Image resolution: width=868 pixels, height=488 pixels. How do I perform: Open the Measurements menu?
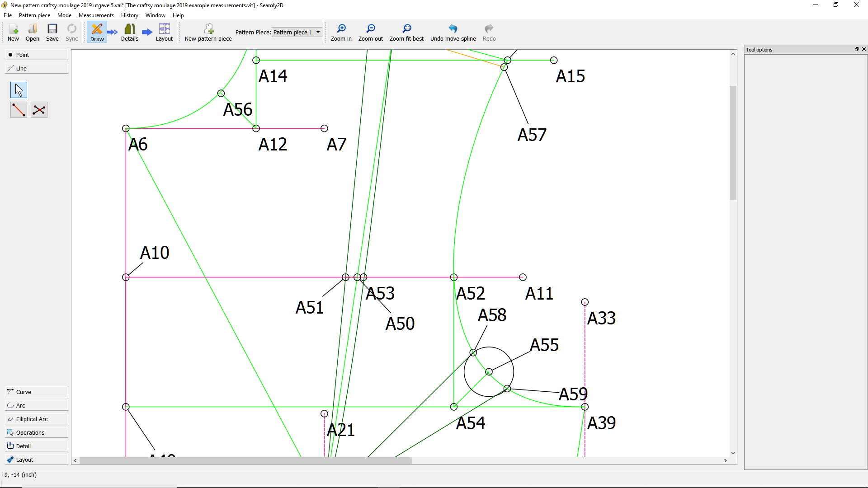[x=96, y=15]
